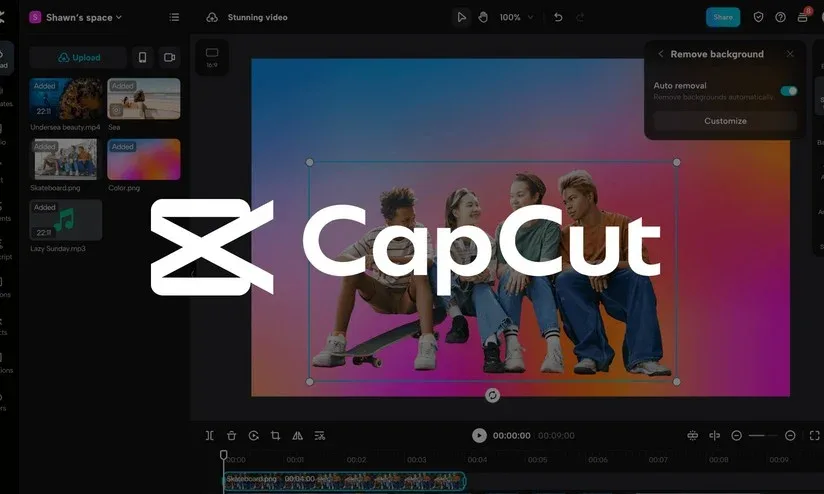Open the notifications stack icon with badge
Screen dimensions: 824x494
pos(803,16)
